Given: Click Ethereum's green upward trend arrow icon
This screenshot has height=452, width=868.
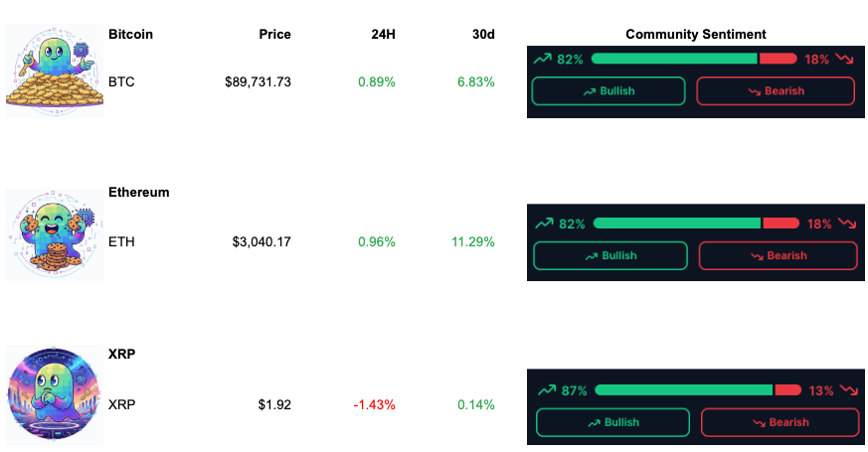Looking at the screenshot, I should coord(544,224).
